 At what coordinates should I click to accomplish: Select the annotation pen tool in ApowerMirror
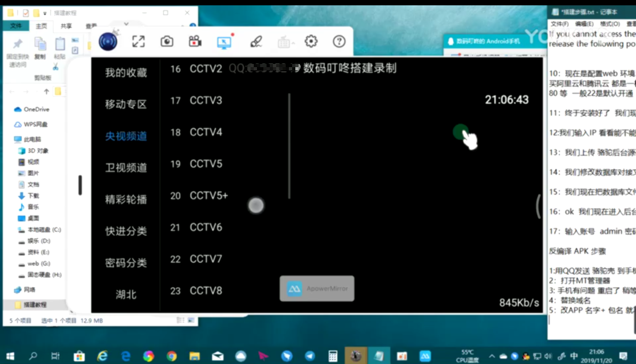click(x=256, y=41)
